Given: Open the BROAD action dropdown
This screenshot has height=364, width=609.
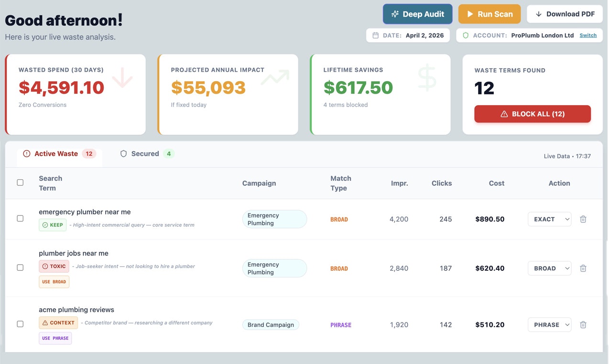Looking at the screenshot, I should tap(549, 268).
